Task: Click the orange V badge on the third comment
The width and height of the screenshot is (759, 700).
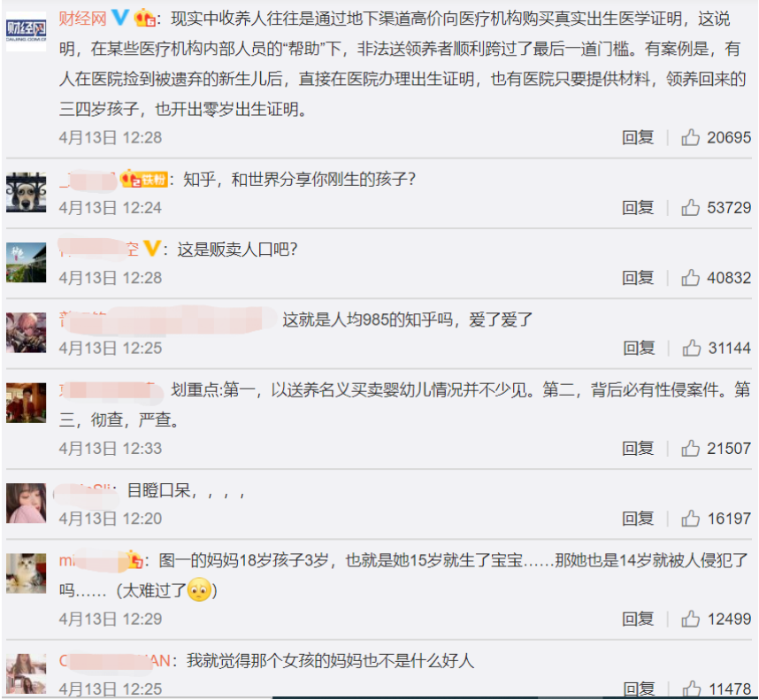Action: click(152, 249)
